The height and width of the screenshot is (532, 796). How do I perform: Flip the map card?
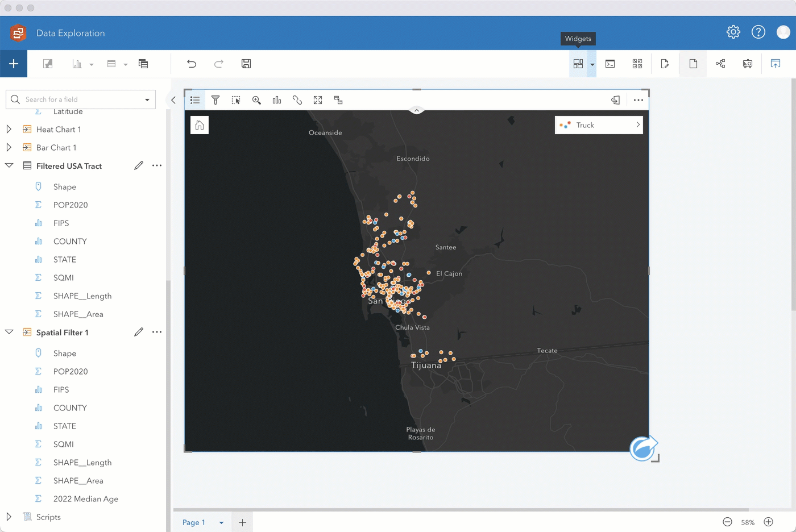(615, 100)
